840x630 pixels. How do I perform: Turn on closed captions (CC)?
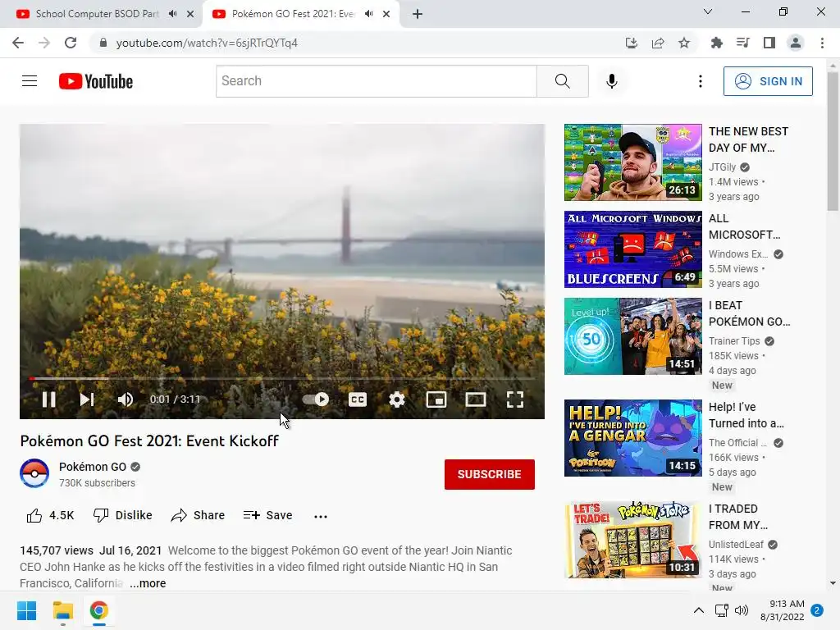coord(358,399)
